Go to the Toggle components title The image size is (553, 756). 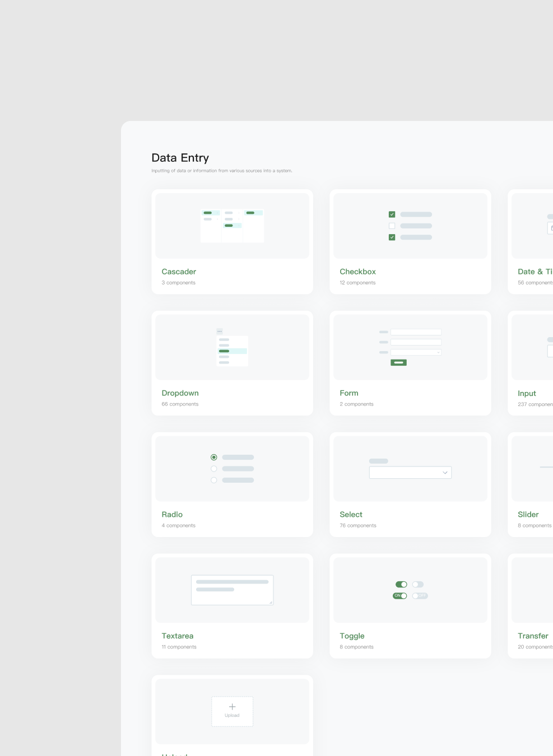click(352, 636)
